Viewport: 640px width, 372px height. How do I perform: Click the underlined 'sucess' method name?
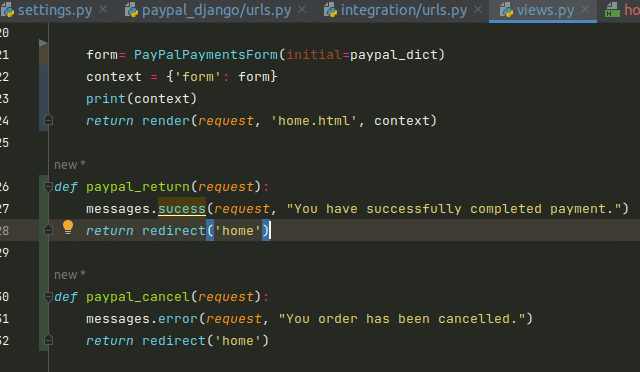pos(182,209)
